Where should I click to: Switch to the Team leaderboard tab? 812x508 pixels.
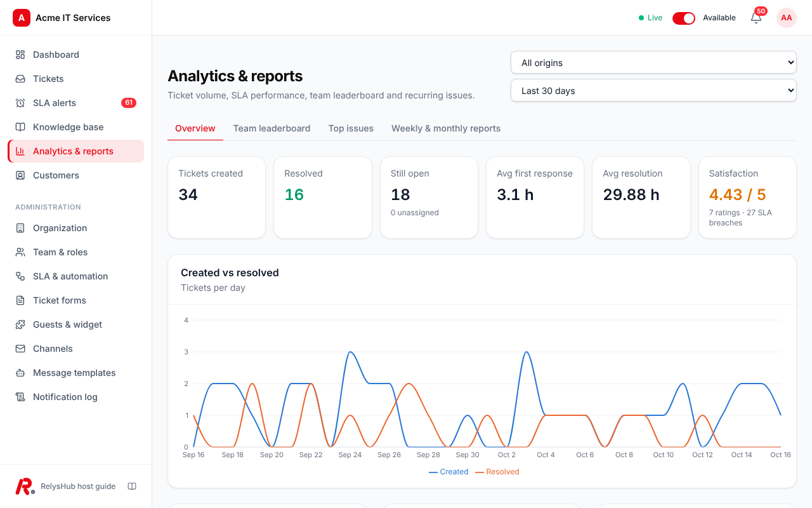[272, 128]
